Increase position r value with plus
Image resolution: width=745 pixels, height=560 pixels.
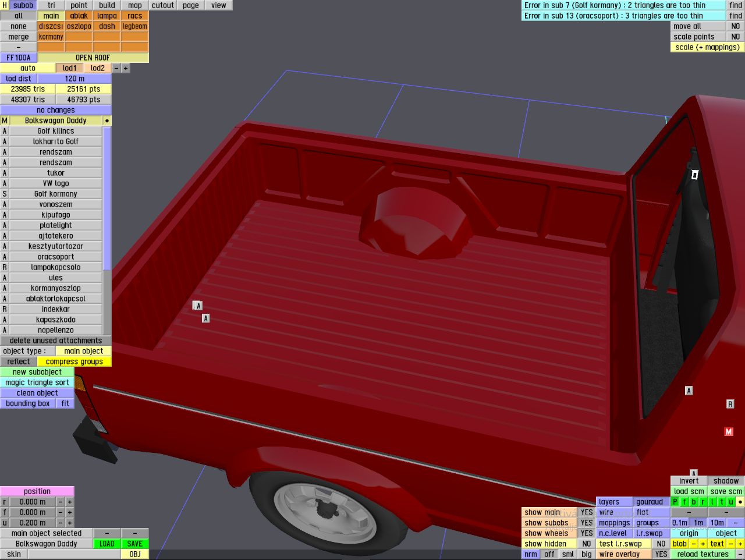tap(70, 502)
